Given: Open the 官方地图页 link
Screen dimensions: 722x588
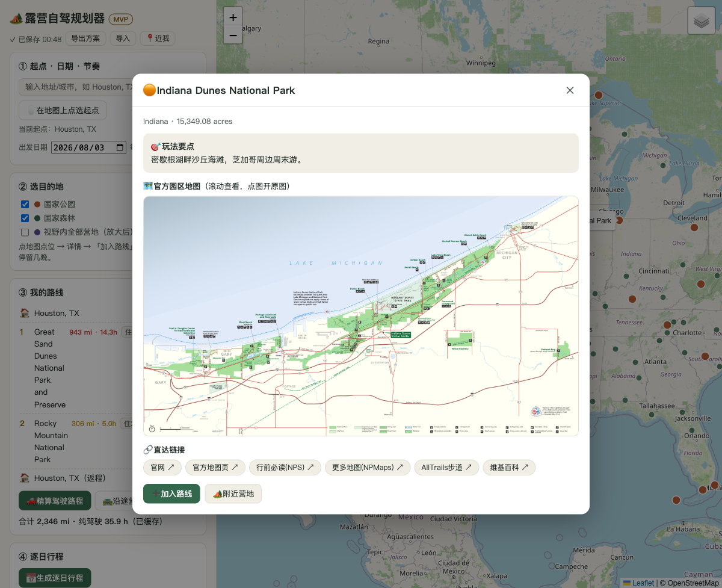Looking at the screenshot, I should pos(215,468).
